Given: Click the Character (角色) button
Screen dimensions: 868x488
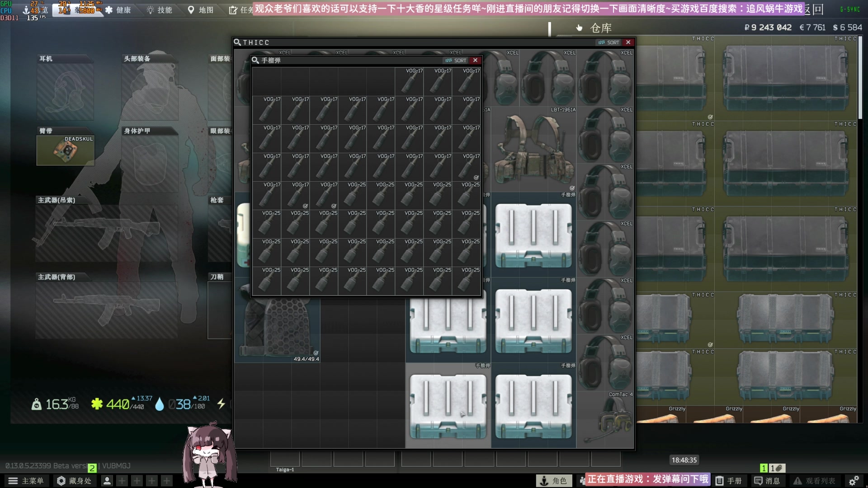Looking at the screenshot, I should click(554, 481).
